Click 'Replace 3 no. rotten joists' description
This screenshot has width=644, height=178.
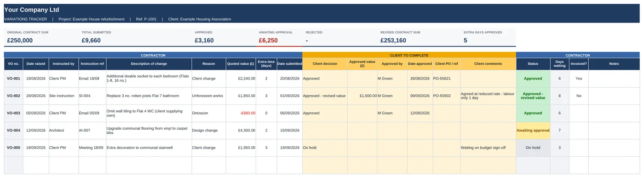pos(149,96)
